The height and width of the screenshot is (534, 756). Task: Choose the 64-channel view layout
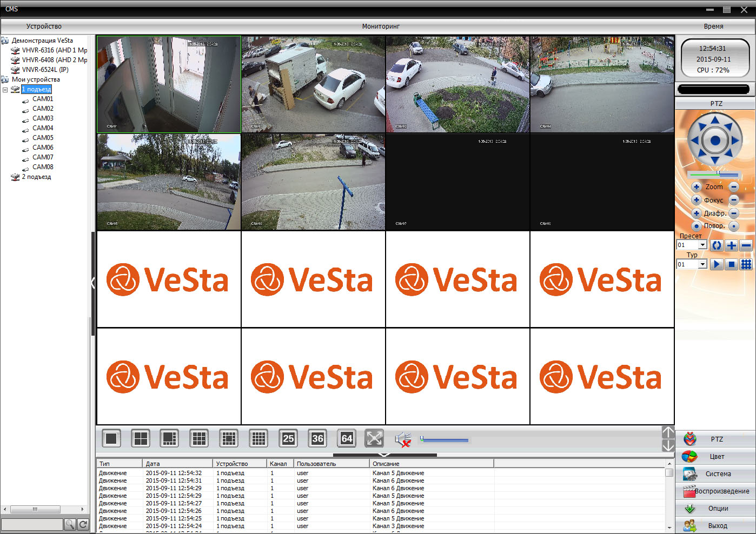[347, 438]
